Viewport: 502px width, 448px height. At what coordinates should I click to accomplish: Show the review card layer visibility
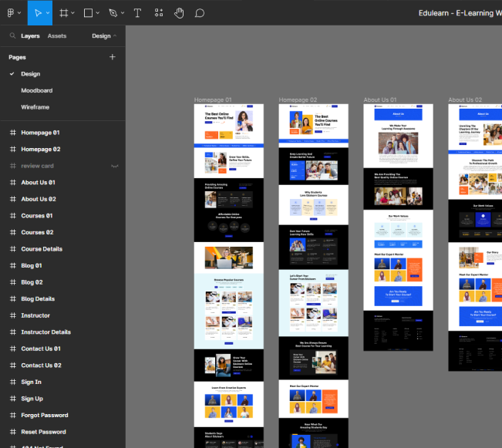click(x=115, y=166)
